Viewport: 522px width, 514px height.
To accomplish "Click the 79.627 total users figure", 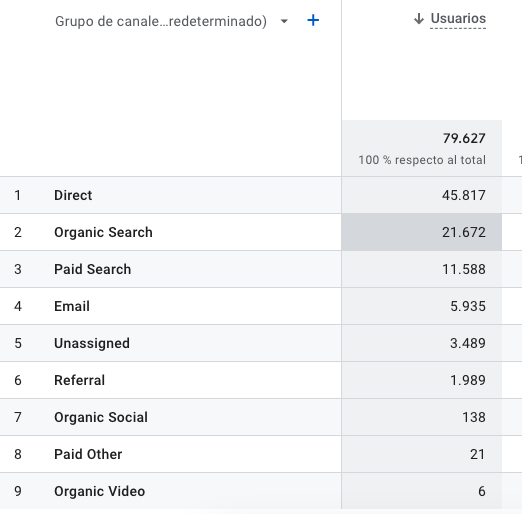I will pos(464,138).
